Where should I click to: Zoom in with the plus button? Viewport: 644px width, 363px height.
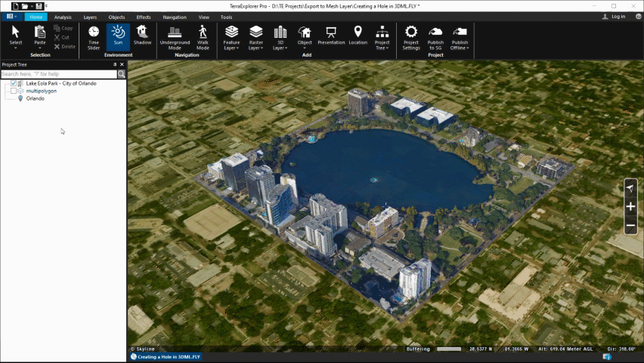[630, 206]
